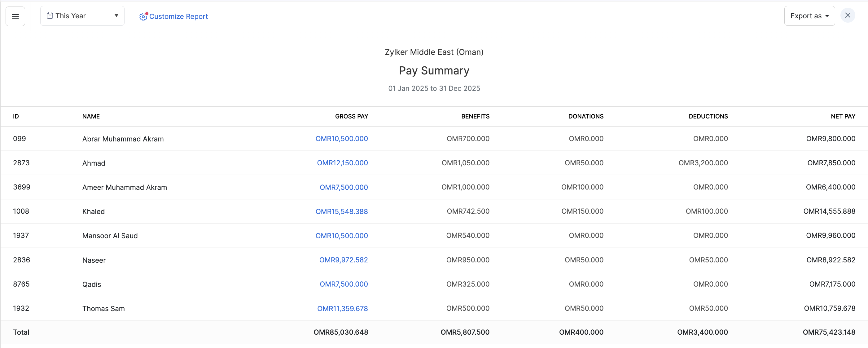Select the Total gross pay OMR85,030.648 cell
The height and width of the screenshot is (348, 868).
pyautogui.click(x=341, y=332)
